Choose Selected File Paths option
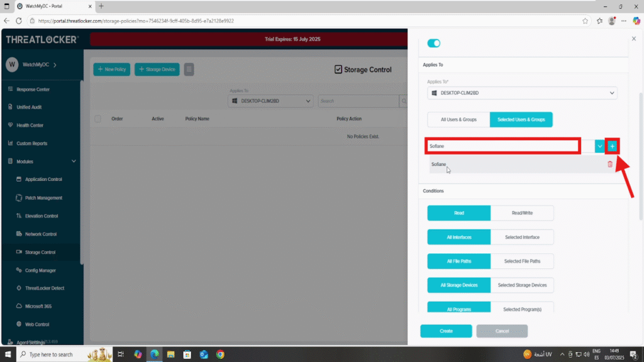Viewport: 644px width, 362px height. pyautogui.click(x=522, y=261)
